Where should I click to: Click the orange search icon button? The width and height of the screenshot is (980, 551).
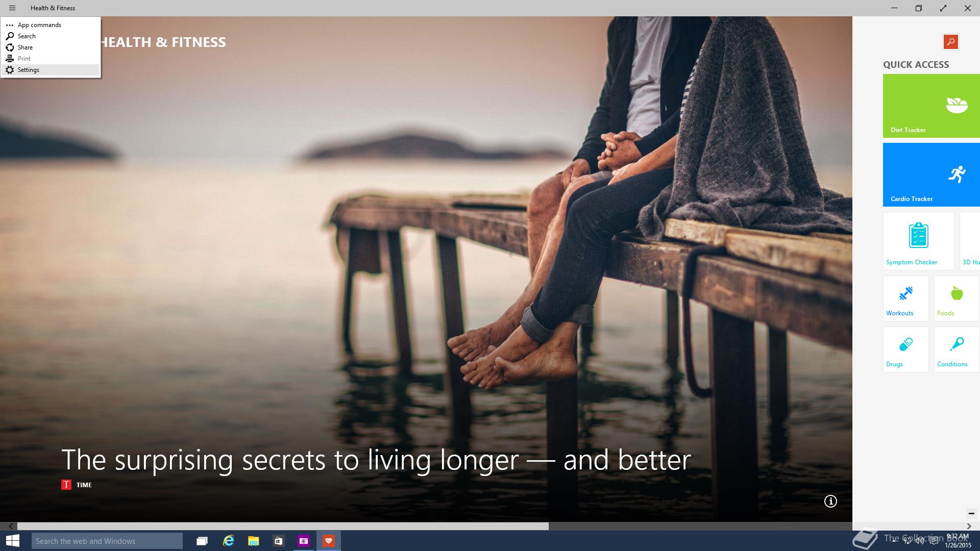pos(951,42)
